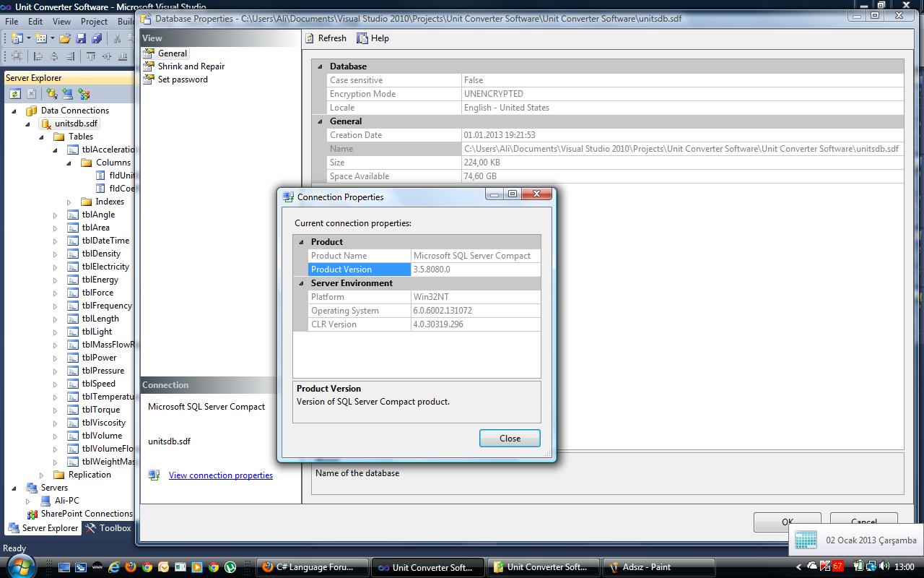Select SharePoint Connections node

(x=87, y=514)
